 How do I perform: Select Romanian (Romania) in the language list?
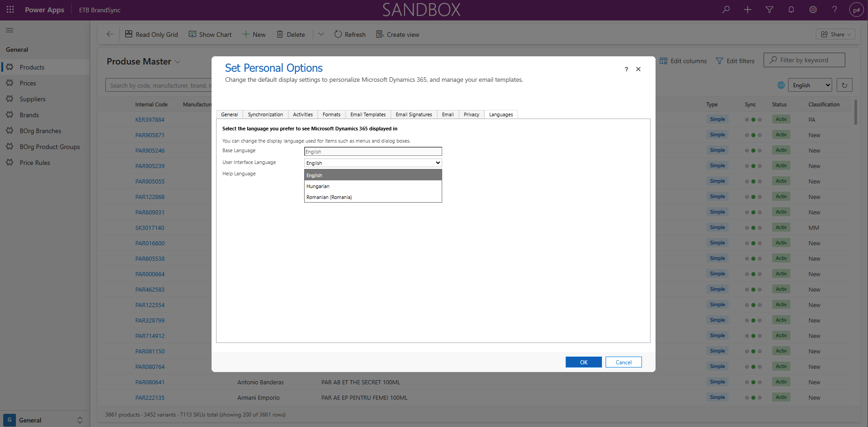(373, 197)
